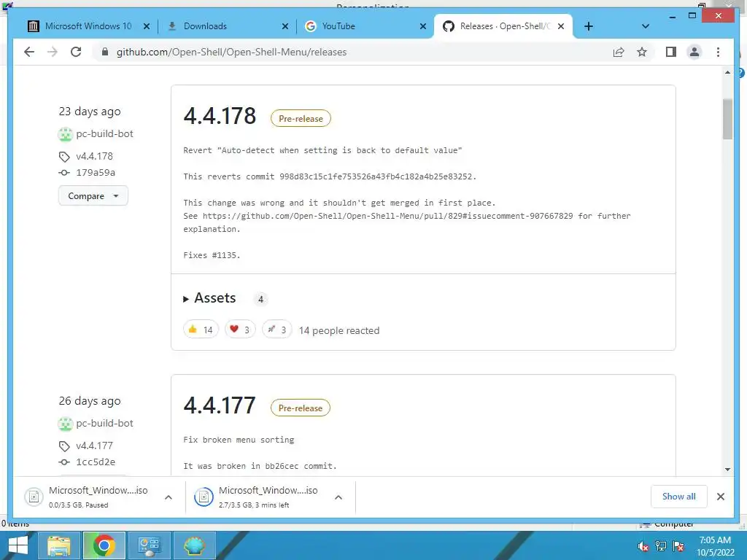
Task: Open options arrow for in-progress download
Action: tap(338, 497)
